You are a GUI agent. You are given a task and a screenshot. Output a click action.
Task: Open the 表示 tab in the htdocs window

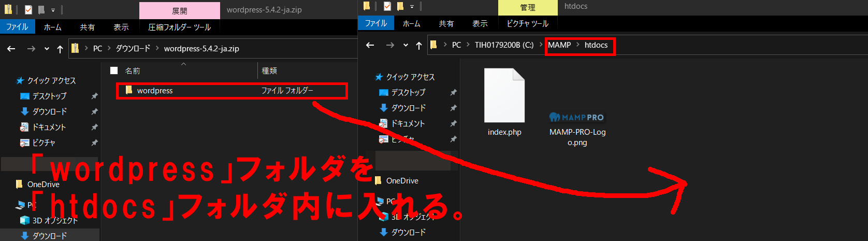click(x=480, y=23)
